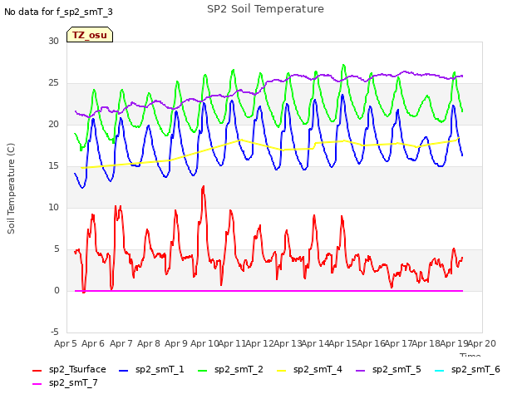Click the blue sp2_smT_1 legend swatch
532x399 pixels.
[x=124, y=371]
